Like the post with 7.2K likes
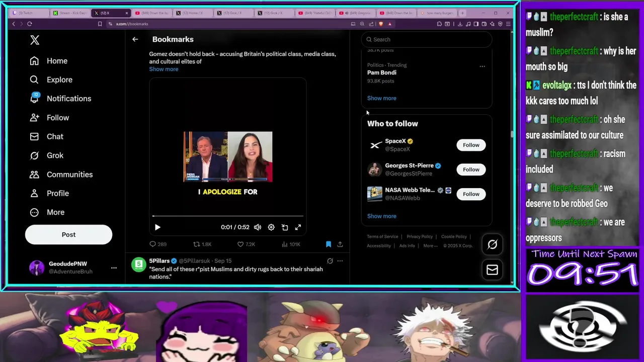 point(246,244)
